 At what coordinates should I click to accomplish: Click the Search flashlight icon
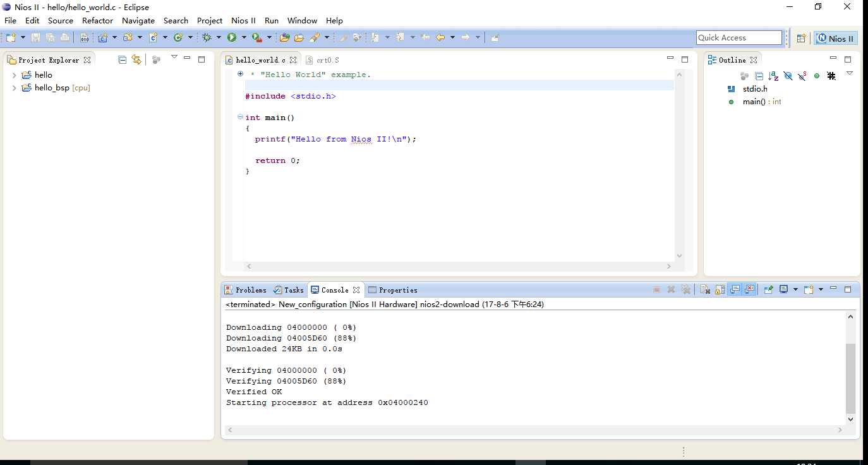tap(314, 37)
